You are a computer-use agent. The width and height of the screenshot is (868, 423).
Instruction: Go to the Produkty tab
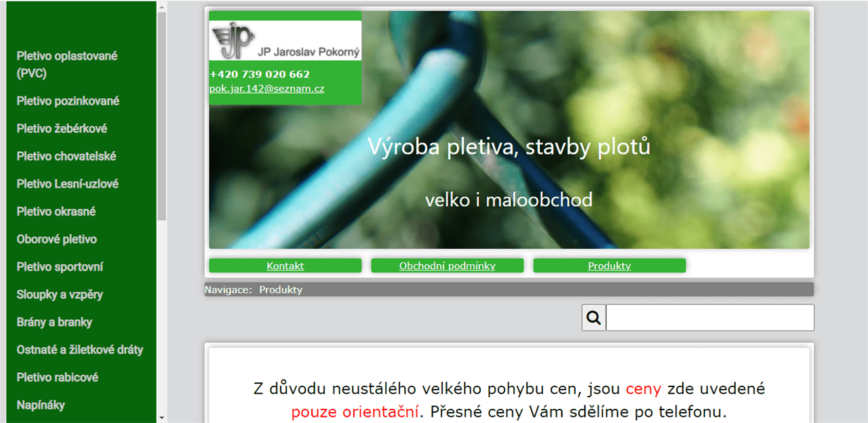pos(610,266)
